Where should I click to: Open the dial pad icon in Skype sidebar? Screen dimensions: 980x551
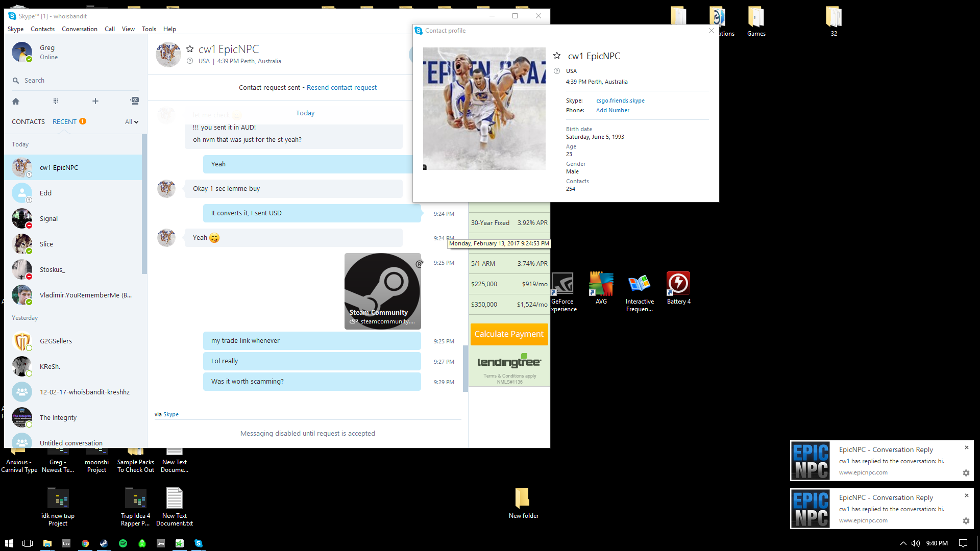pyautogui.click(x=56, y=101)
